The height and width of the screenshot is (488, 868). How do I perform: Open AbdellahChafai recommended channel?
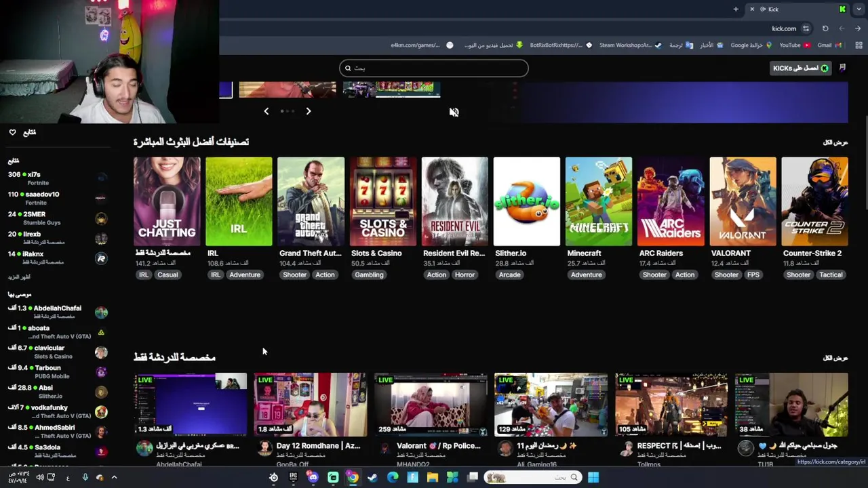tap(58, 312)
